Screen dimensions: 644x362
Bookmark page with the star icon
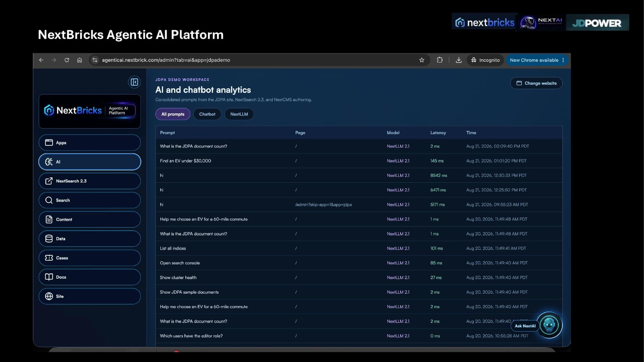pyautogui.click(x=422, y=60)
